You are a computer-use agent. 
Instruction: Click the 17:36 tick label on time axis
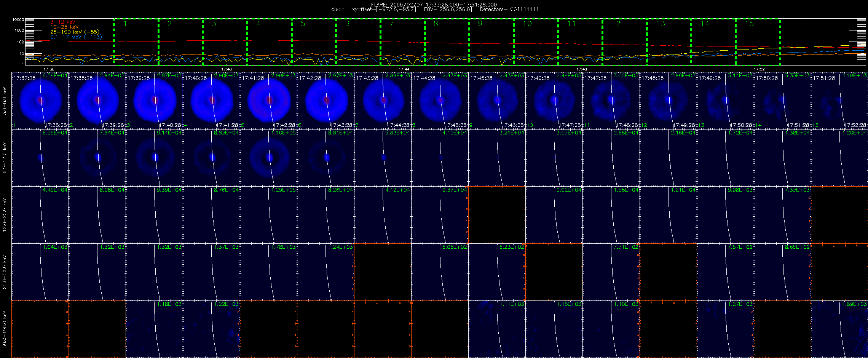49,69
